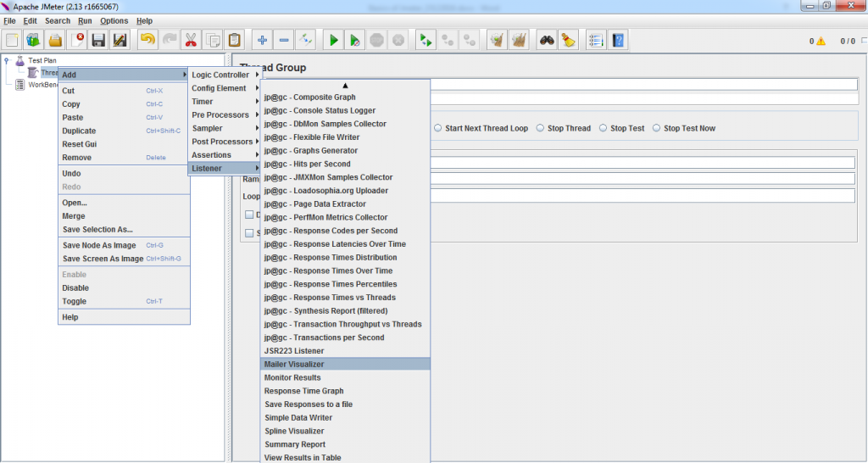Open the Run menu

[85, 21]
